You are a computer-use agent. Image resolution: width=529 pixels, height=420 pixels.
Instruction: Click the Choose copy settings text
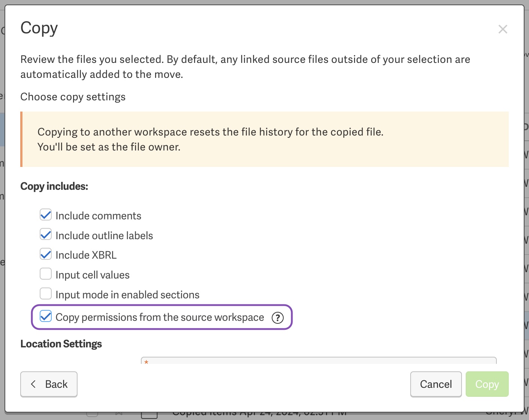coord(73,97)
